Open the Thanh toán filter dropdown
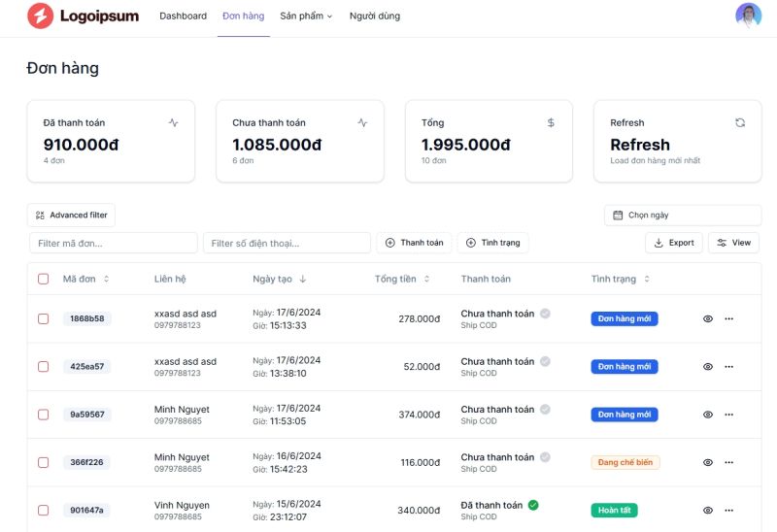The width and height of the screenshot is (777, 532). click(x=414, y=243)
